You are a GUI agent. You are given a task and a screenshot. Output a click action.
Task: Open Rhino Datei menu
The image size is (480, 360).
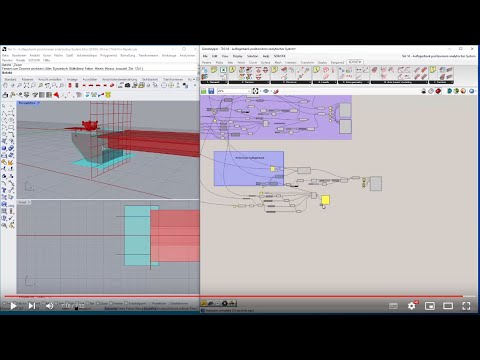click(x=5, y=55)
